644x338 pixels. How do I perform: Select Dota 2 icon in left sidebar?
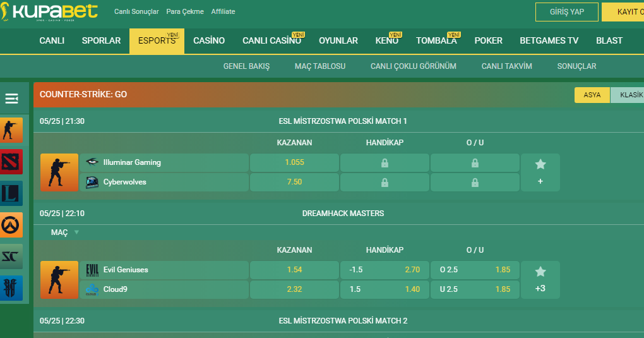point(11,162)
